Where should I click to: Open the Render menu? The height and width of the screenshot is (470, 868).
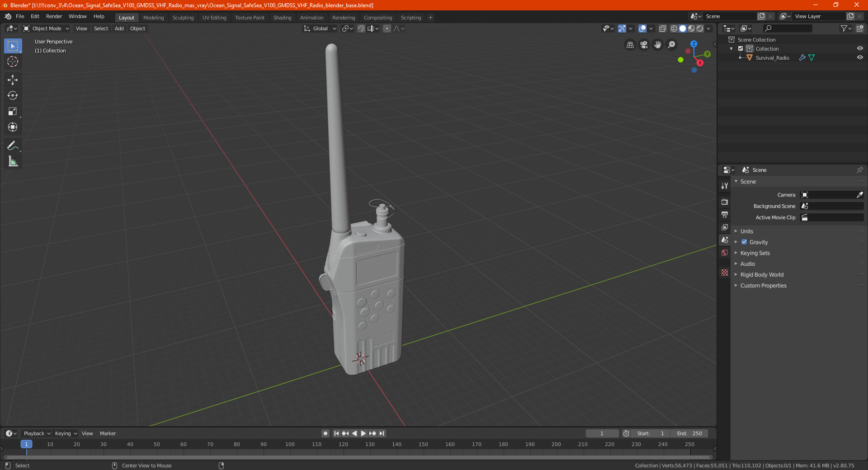(54, 16)
